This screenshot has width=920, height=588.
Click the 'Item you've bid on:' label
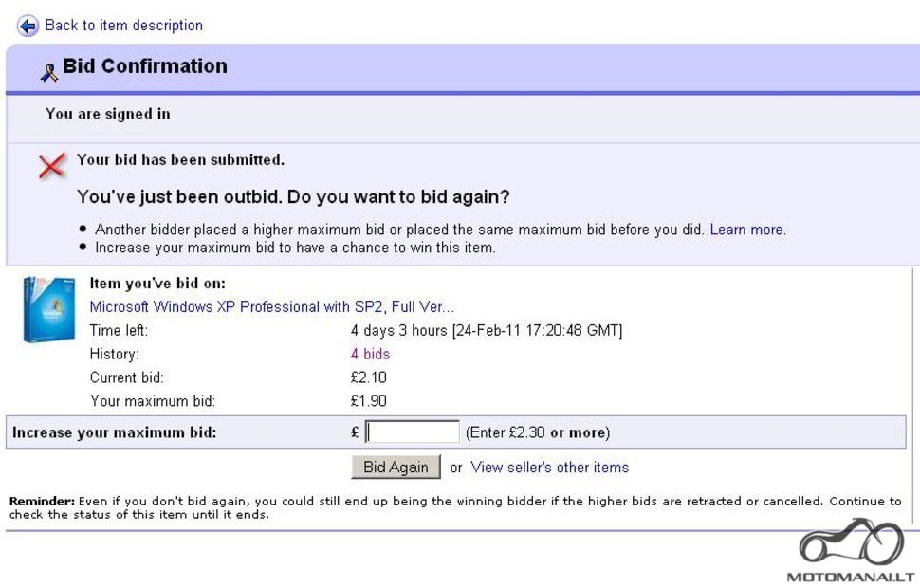[x=157, y=284]
